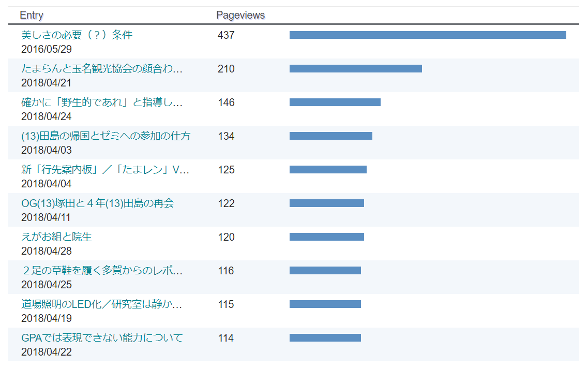
Task: Click the bar for 437 pageviews
Action: tap(428, 35)
